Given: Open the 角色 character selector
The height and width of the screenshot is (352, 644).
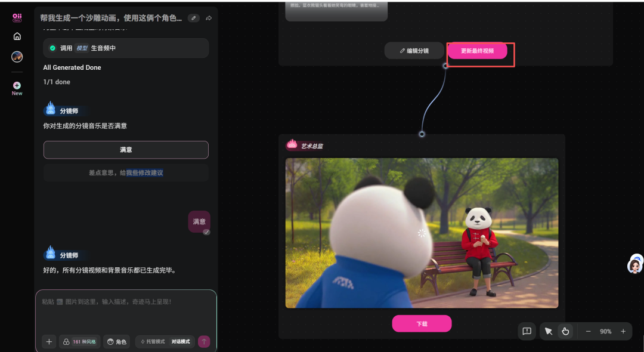Looking at the screenshot, I should [x=117, y=342].
